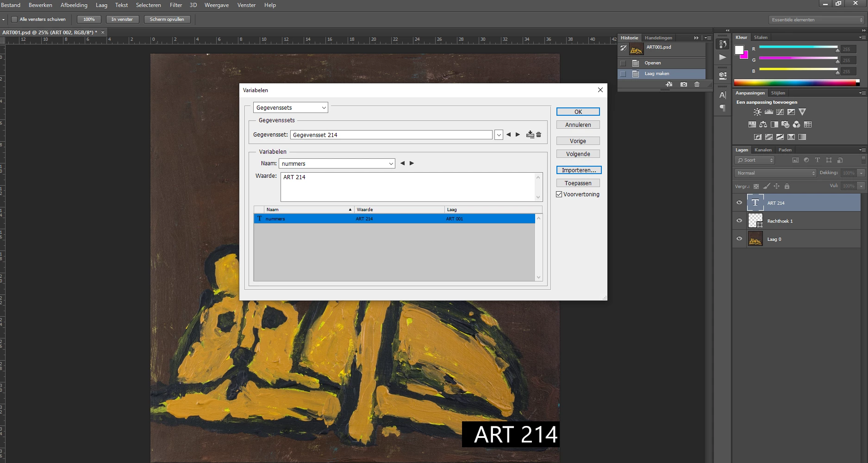Add a Color Lookup adjustment
The image size is (868, 463).
pos(808,125)
